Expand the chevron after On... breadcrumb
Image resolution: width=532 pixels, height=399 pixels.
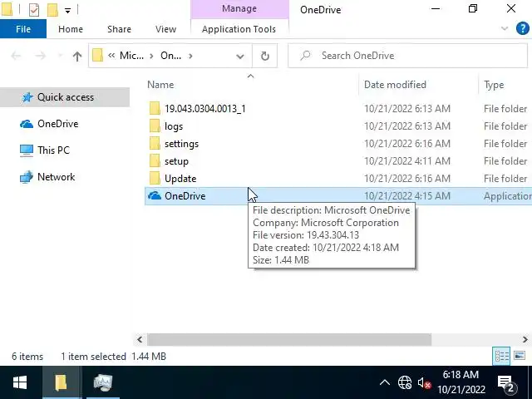190,56
